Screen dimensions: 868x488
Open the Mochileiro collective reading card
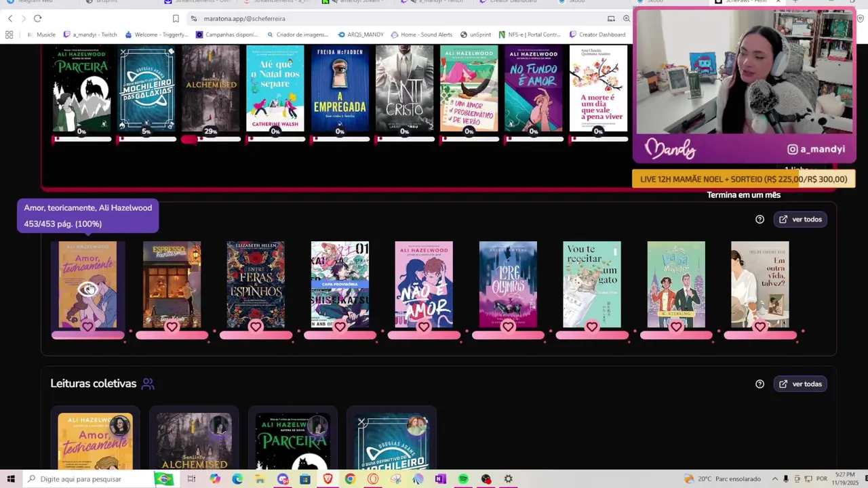[392, 439]
